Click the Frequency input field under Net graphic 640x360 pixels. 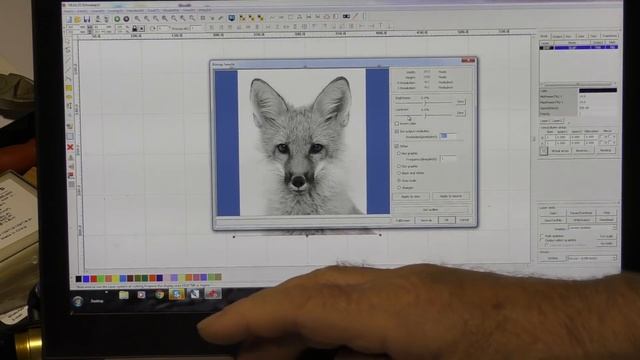pos(448,158)
